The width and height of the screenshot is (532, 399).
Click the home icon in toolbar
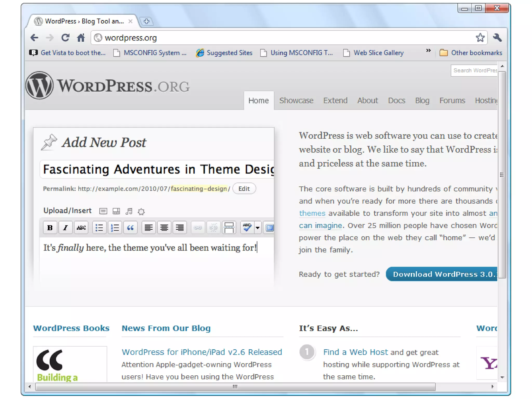coord(81,38)
